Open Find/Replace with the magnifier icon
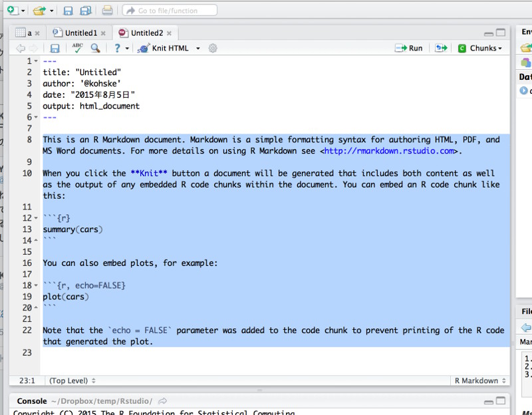 pyautogui.click(x=95, y=48)
